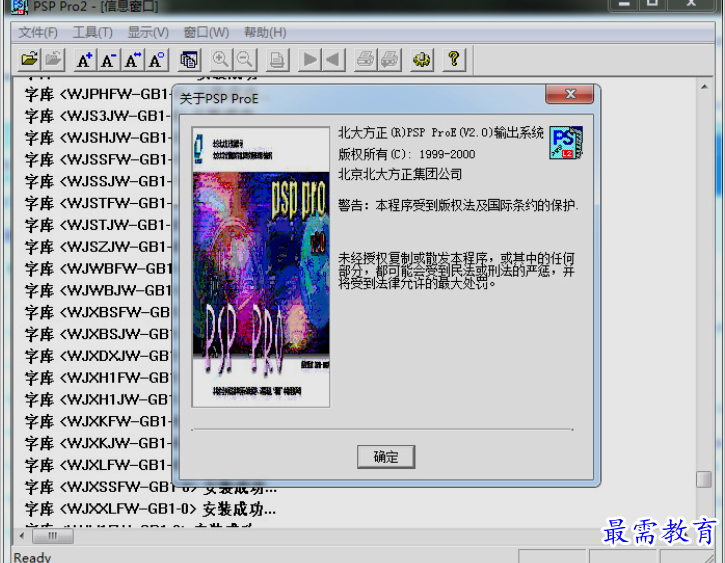The image size is (725, 563).
Task: Select the row 字库 <WJXKFW-GB1
Action: click(x=98, y=422)
